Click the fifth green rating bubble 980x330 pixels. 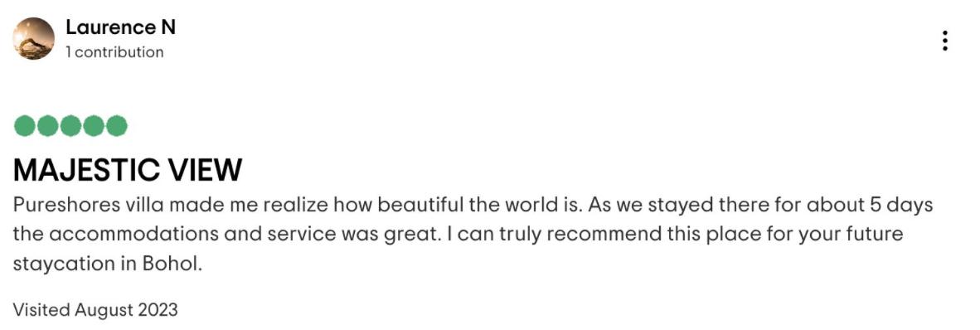(x=116, y=126)
